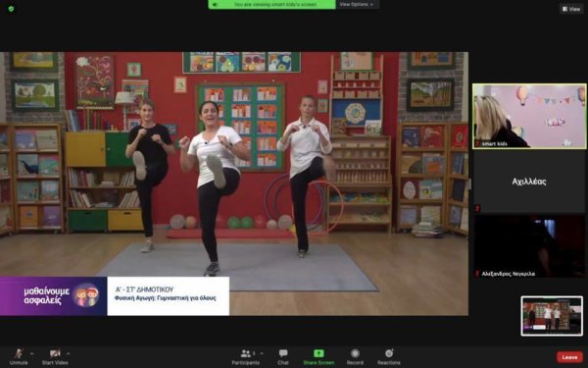Open the Chat panel
The width and height of the screenshot is (588, 368).
tap(283, 357)
